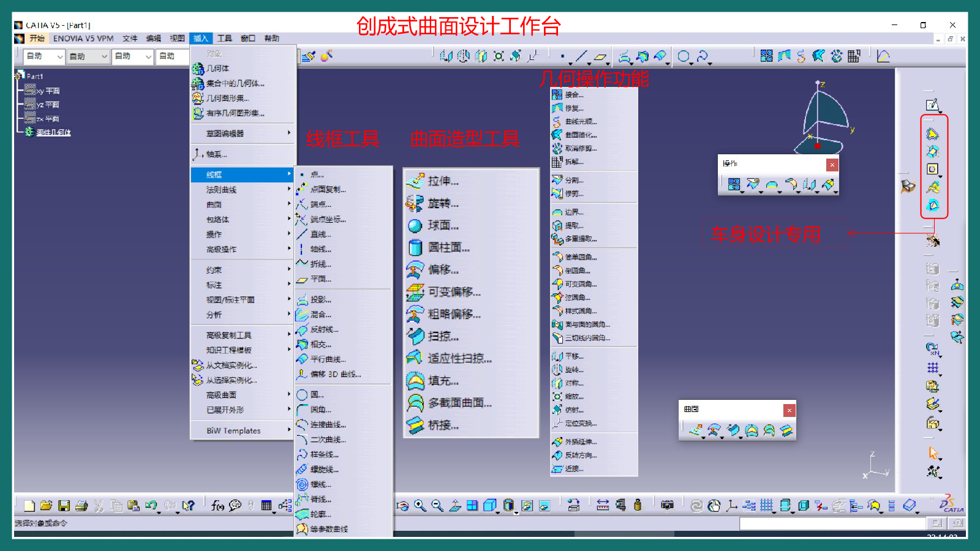980x551 pixels.
Task: Open the ENOVIA V5 VPM menu
Action: point(83,39)
